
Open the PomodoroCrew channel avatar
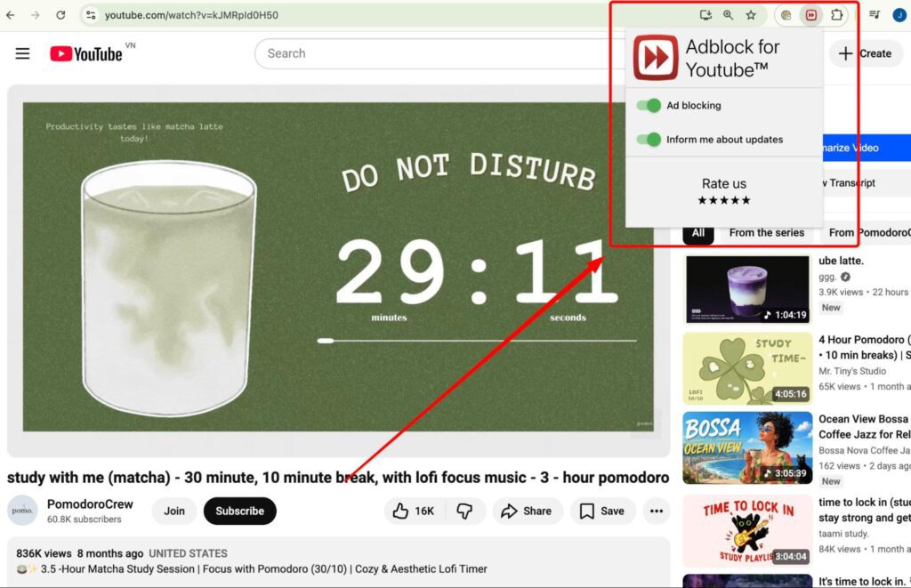click(x=22, y=510)
